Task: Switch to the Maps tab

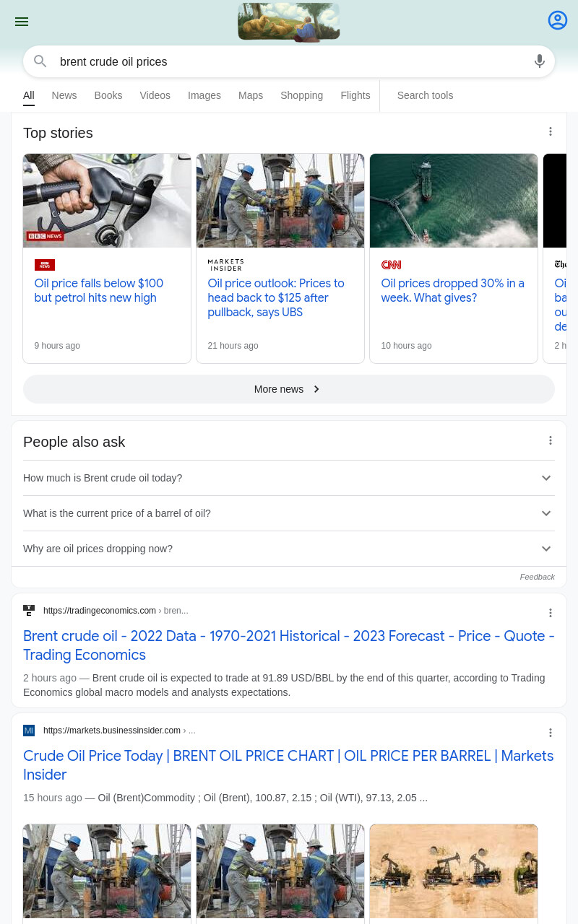Action: [x=251, y=95]
